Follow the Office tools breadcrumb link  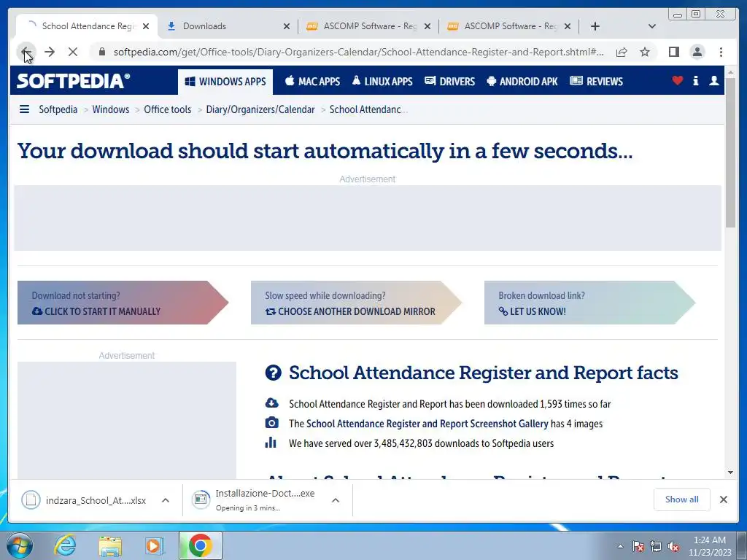pos(167,109)
